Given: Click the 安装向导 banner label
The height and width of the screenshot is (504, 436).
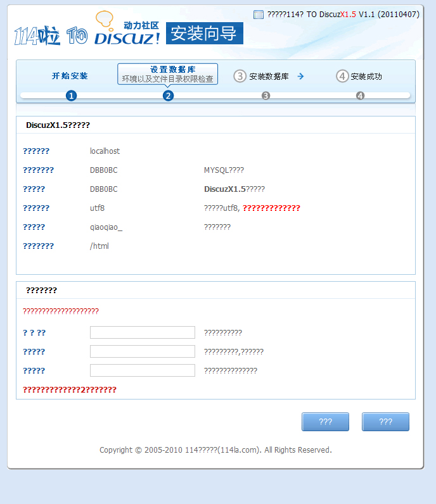Looking at the screenshot, I should pos(204,33).
